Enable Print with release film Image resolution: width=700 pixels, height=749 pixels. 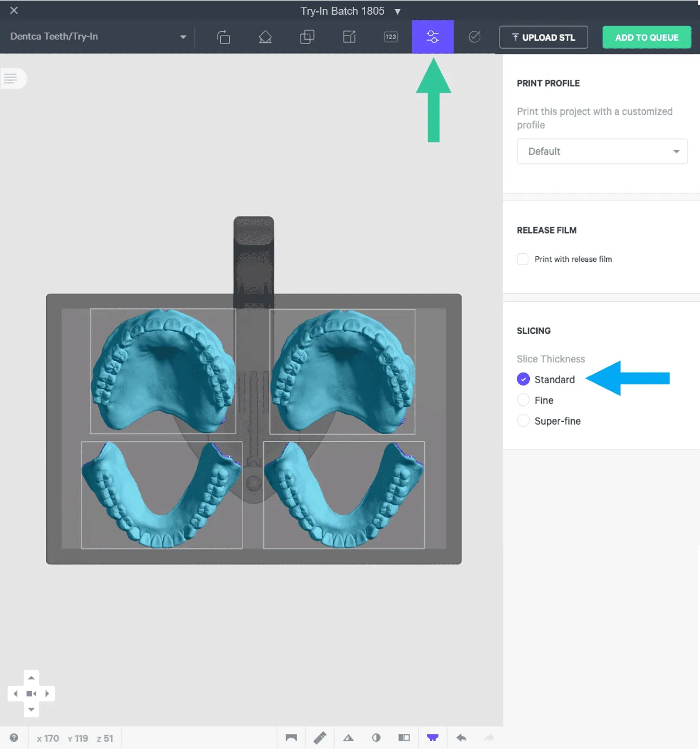tap(523, 259)
